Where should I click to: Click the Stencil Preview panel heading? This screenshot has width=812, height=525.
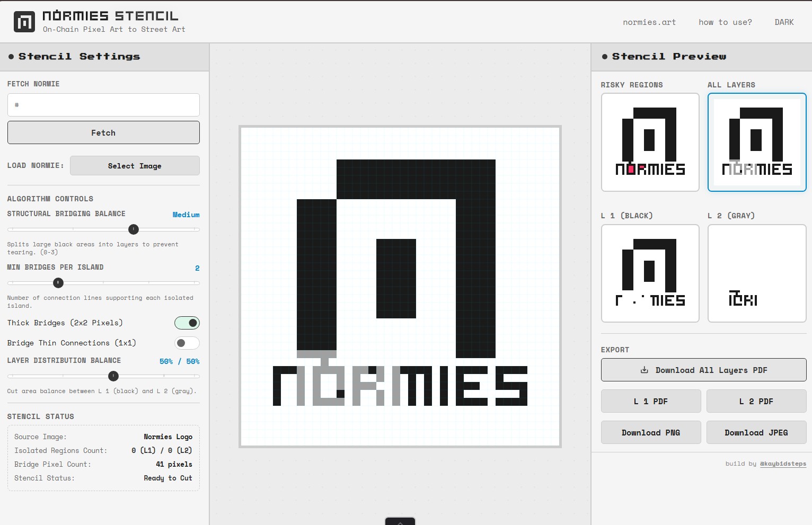(669, 56)
